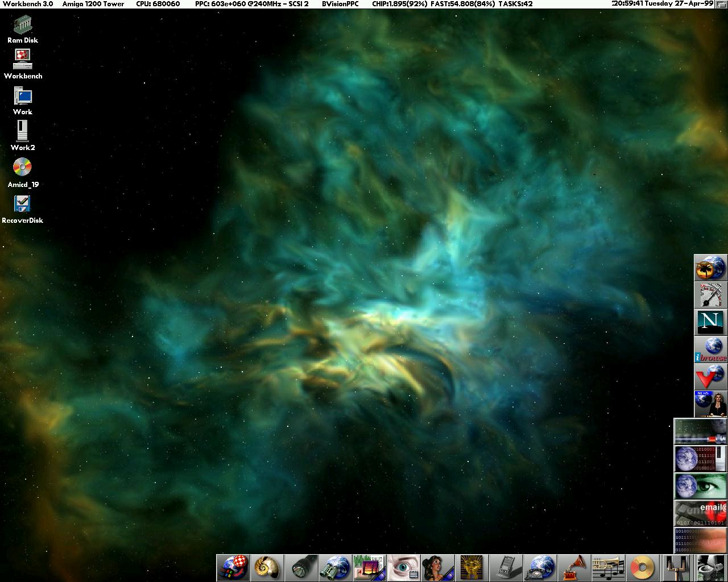Start the ibrowse web browser
The height and width of the screenshot is (582, 728).
click(x=710, y=350)
